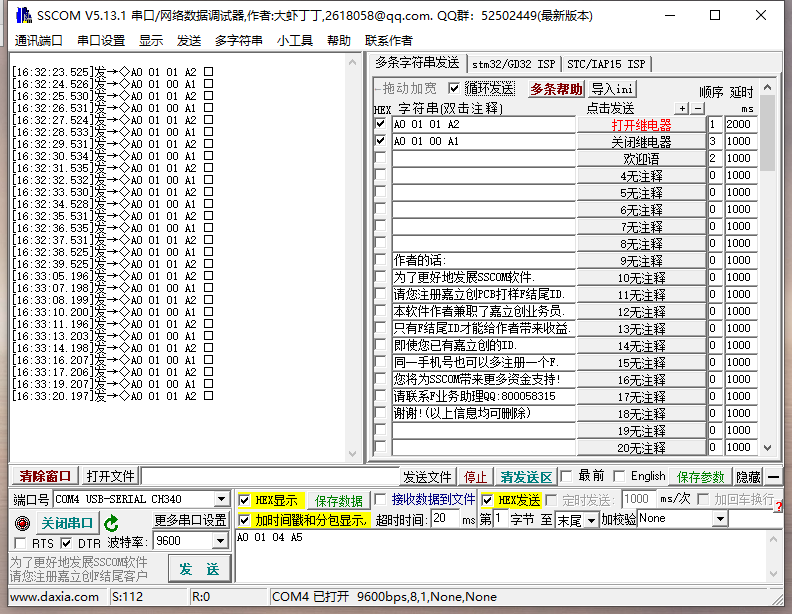
Task: Enable 加回车换行 checkbox
Action: point(703,499)
